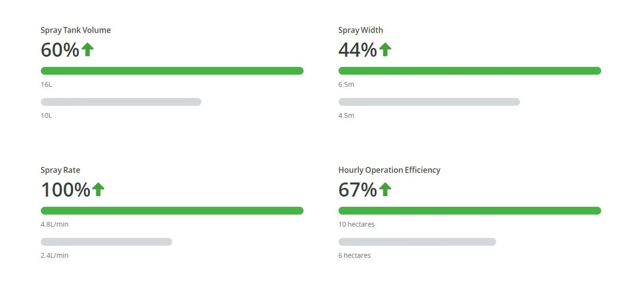Click the green Spray Tank Volume bar
The height and width of the screenshot is (298, 644).
tap(172, 71)
